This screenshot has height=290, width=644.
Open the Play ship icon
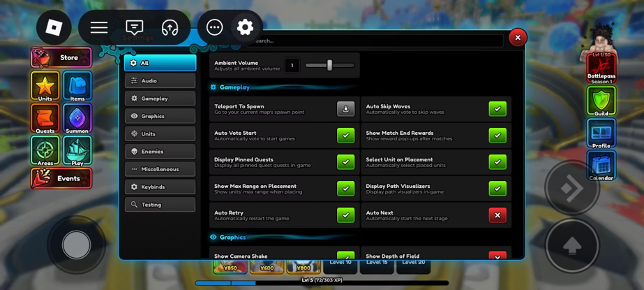pyautogui.click(x=77, y=150)
